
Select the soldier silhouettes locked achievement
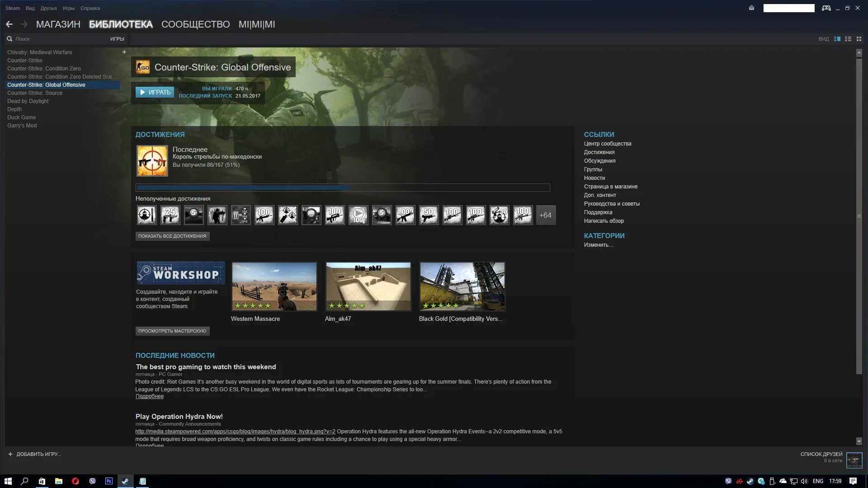tap(217, 215)
